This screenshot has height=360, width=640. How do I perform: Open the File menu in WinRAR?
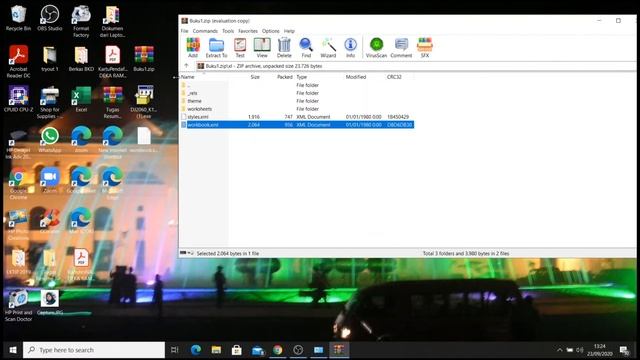(x=184, y=31)
